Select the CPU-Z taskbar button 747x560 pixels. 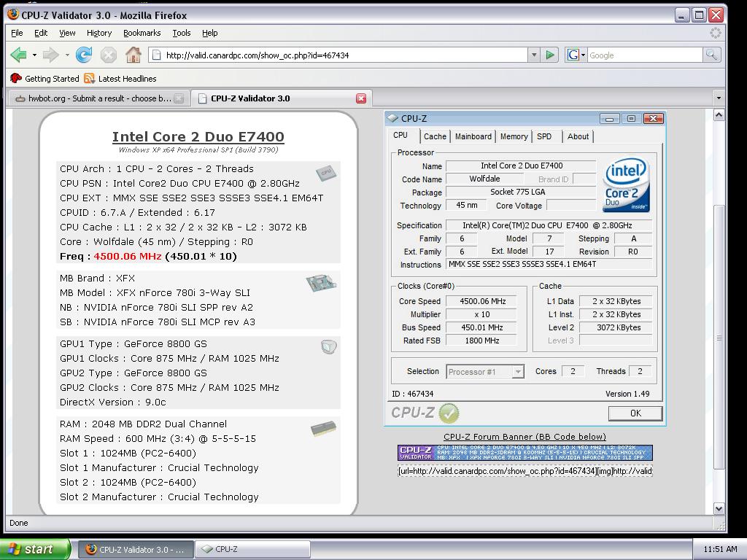point(252,549)
